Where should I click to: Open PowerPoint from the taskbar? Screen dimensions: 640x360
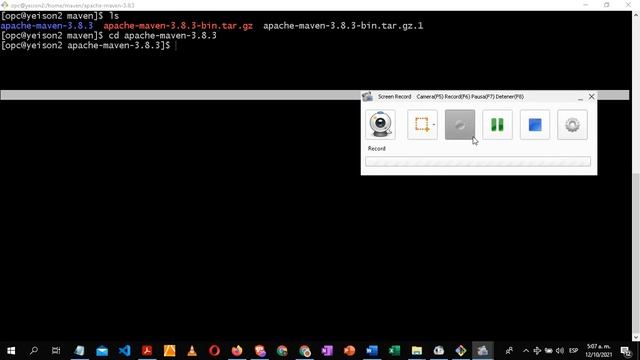point(349,351)
